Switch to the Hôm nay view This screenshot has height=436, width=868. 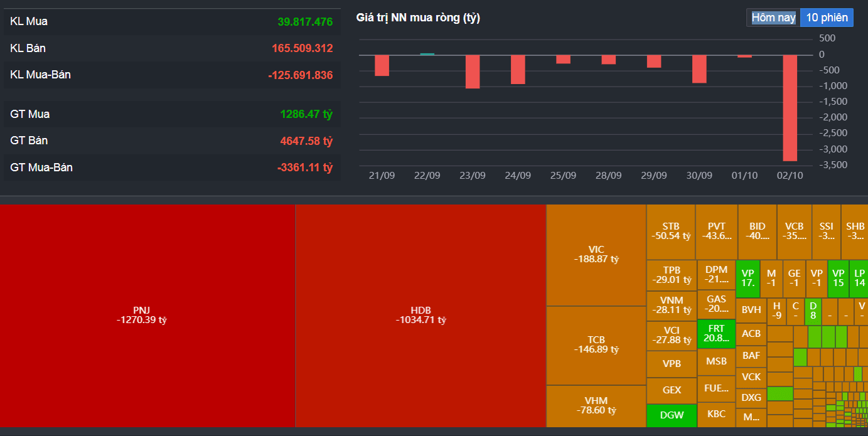773,18
